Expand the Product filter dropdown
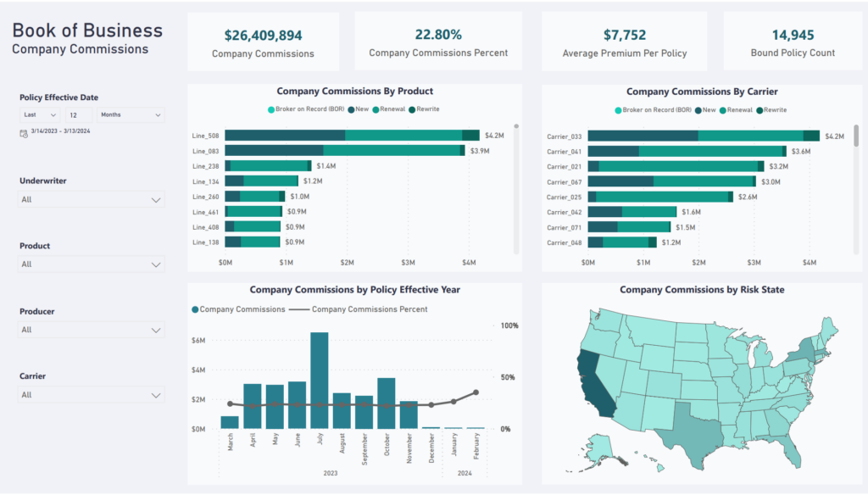Viewport: 868px width, 495px height. [92, 264]
